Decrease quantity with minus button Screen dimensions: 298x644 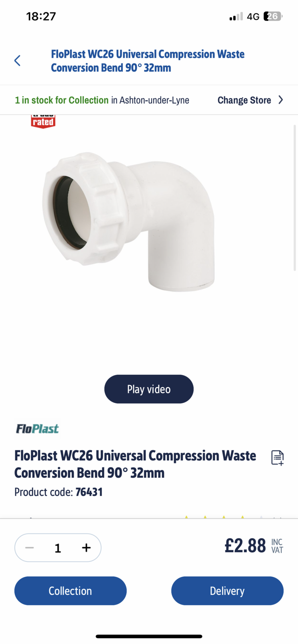click(29, 548)
